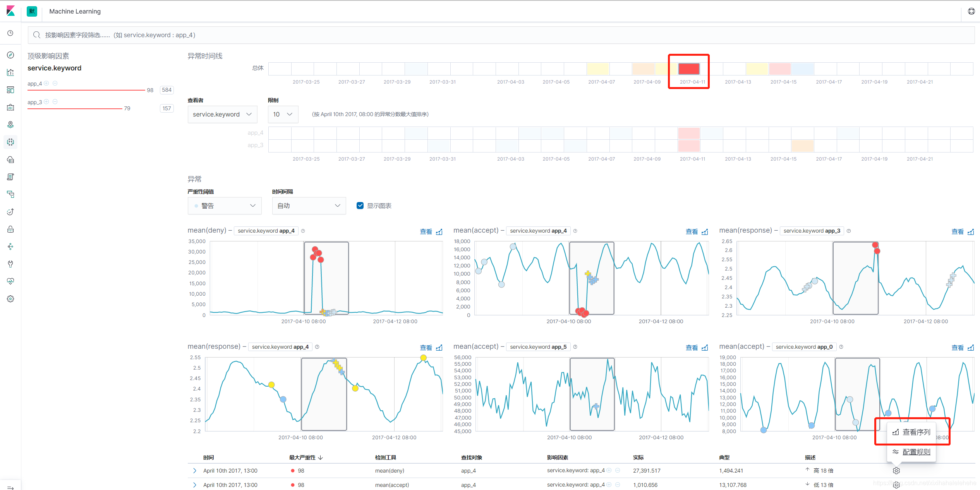Select the red overall swimlane cell
Image resolution: width=980 pixels, height=490 pixels.
[x=689, y=69]
